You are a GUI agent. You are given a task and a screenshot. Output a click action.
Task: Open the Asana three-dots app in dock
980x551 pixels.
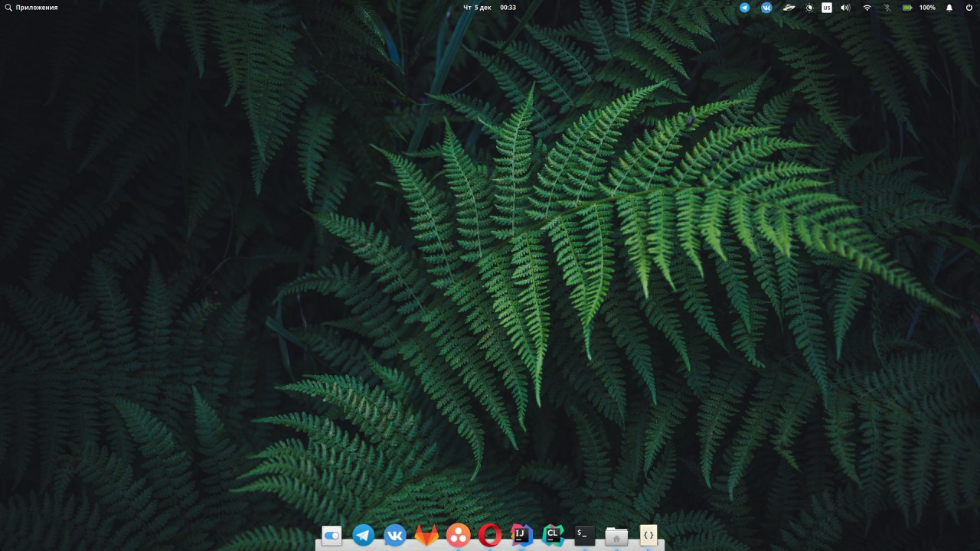point(458,535)
